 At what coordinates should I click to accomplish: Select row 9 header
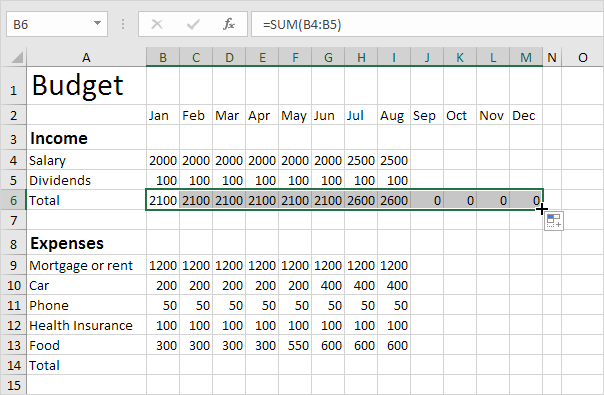(13, 265)
